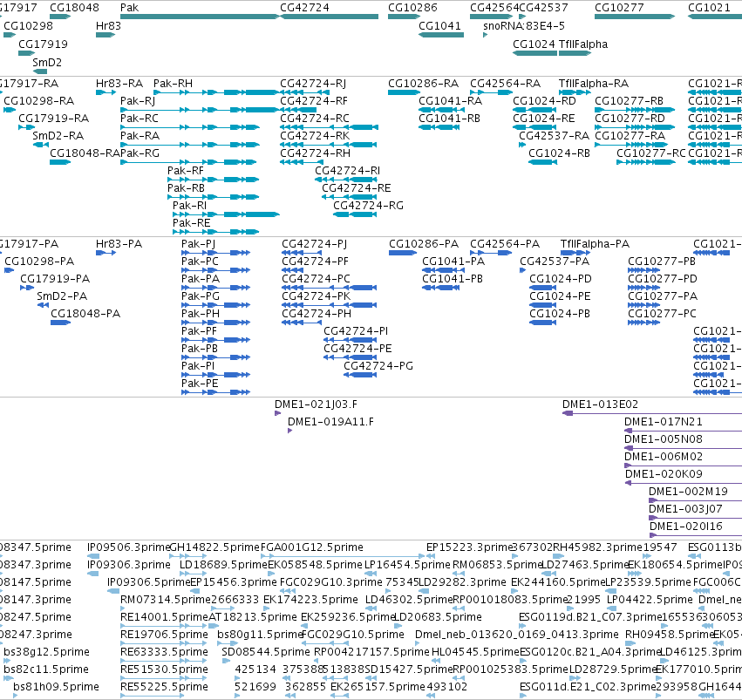Click the Pak-PJ protein label
Viewport: 742px width, 700px height.
[x=198, y=244]
